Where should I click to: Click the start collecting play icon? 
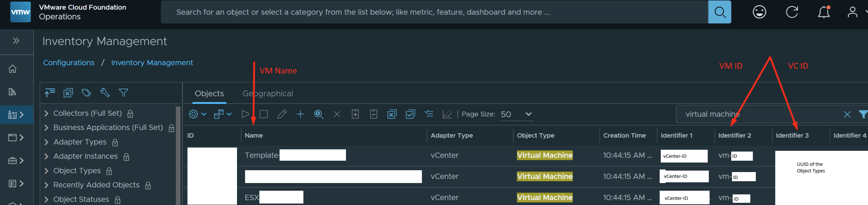click(245, 114)
